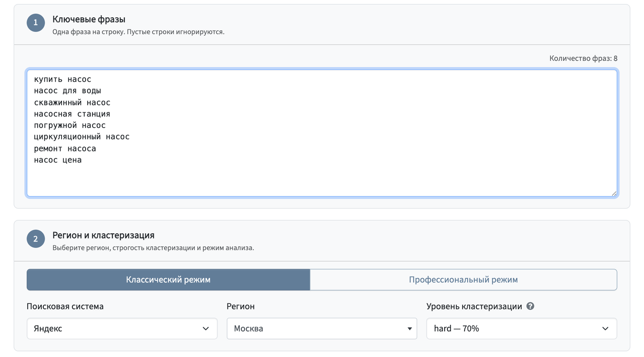Viewport: 644px width, 357px height.
Task: Click the Количество фраз: 8 counter
Action: coord(583,58)
